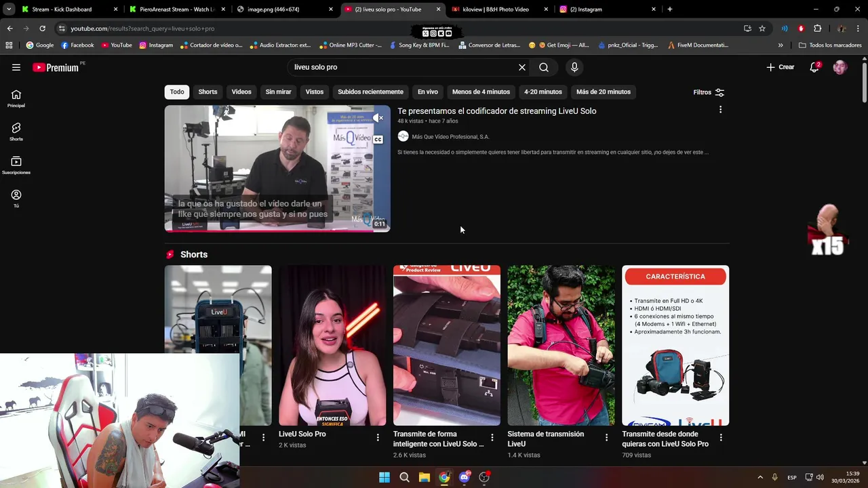Select the Menos de 4 minutos chip
The image size is (868, 488).
click(x=481, y=91)
